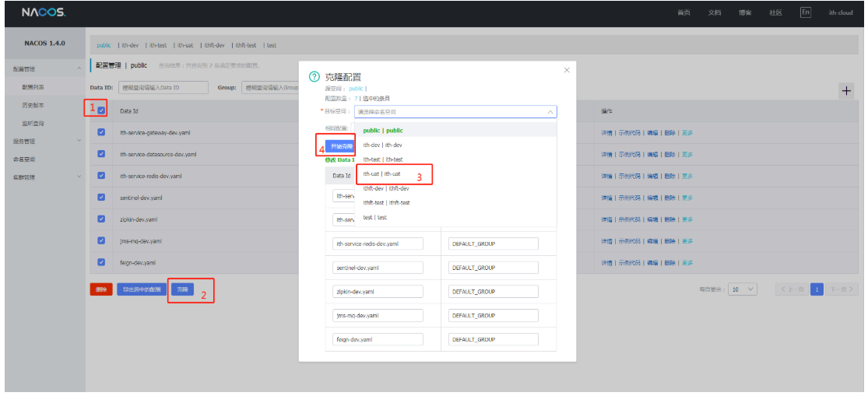
Task: Switch to the test namespace tab
Action: (x=272, y=45)
